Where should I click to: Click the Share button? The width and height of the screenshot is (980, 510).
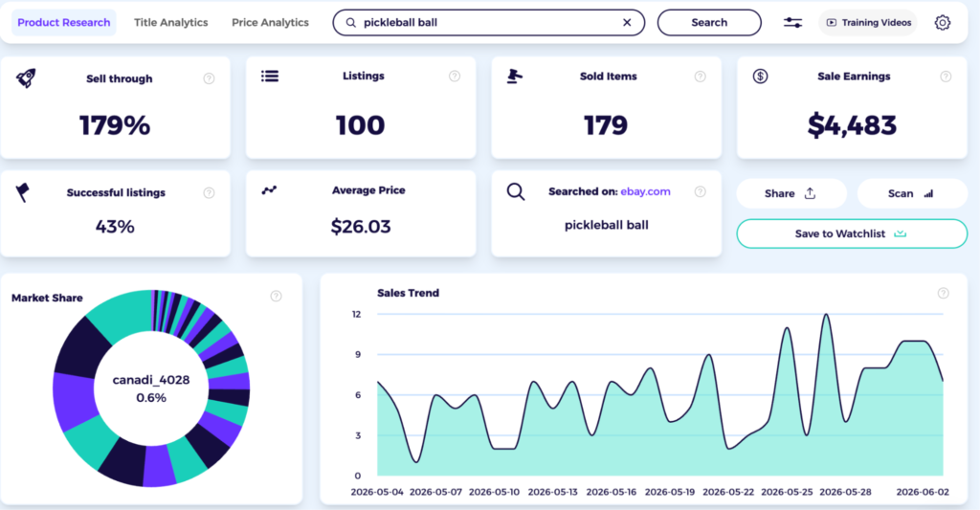point(791,193)
